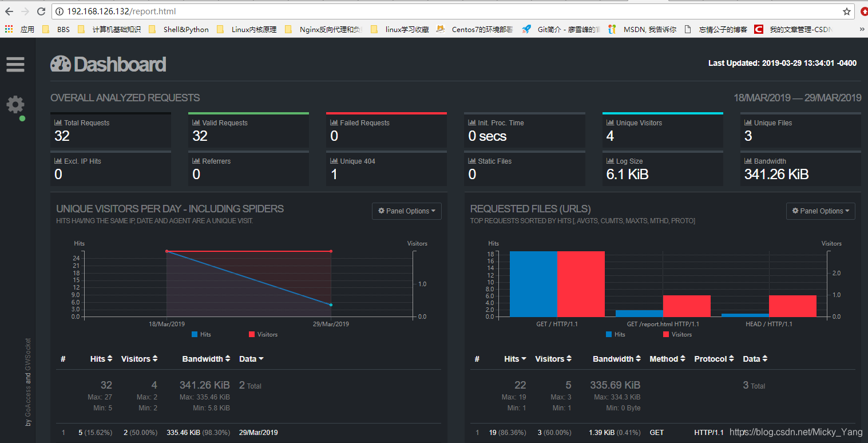Sort Requested Files table by Visitors

[x=553, y=359]
